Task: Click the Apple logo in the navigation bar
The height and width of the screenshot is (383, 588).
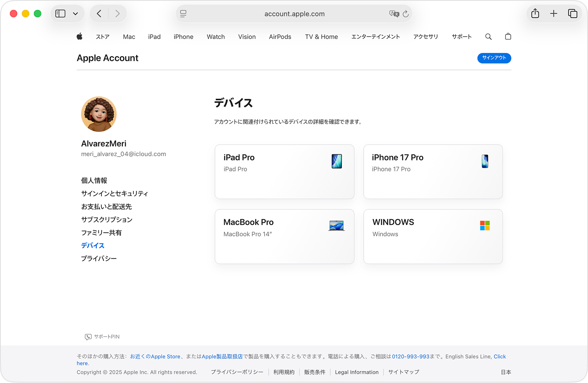Action: click(80, 37)
